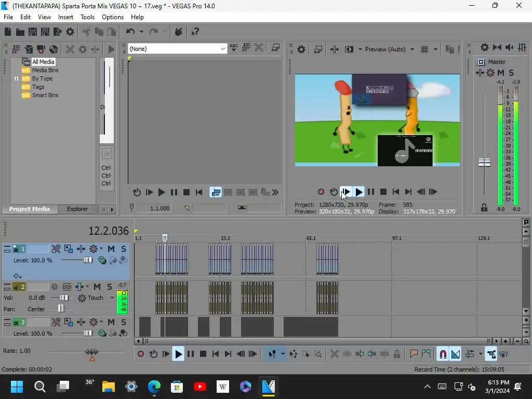Save project with floppy disk icon

pyautogui.click(x=33, y=32)
